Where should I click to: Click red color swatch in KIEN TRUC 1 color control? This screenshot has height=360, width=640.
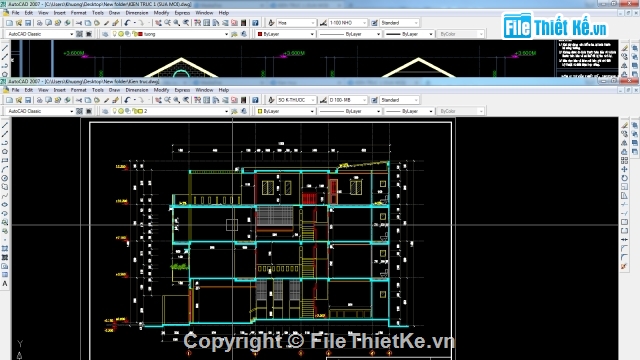coord(260,34)
